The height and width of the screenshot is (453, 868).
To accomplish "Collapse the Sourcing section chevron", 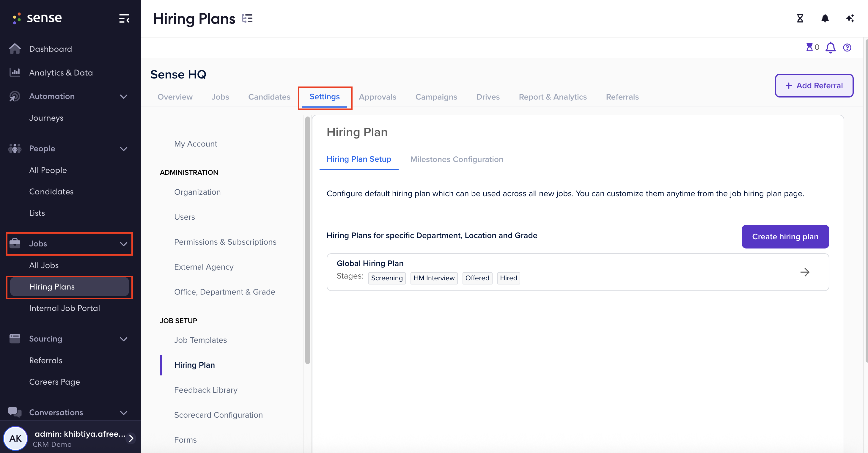I will click(124, 339).
